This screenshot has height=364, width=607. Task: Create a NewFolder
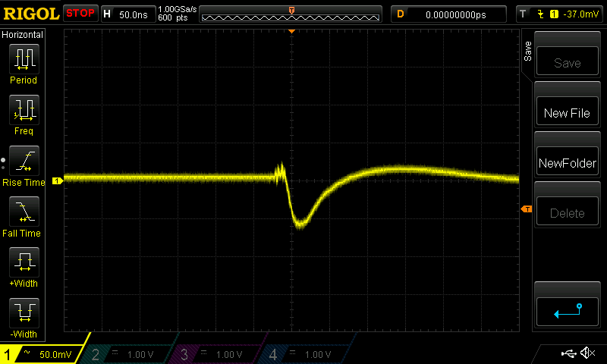(x=567, y=162)
